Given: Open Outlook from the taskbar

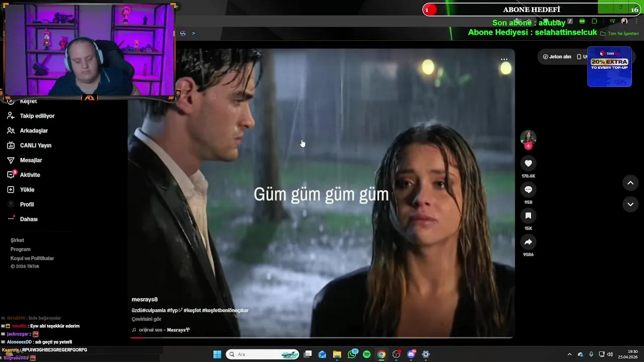Looking at the screenshot, I should pyautogui.click(x=323, y=354).
